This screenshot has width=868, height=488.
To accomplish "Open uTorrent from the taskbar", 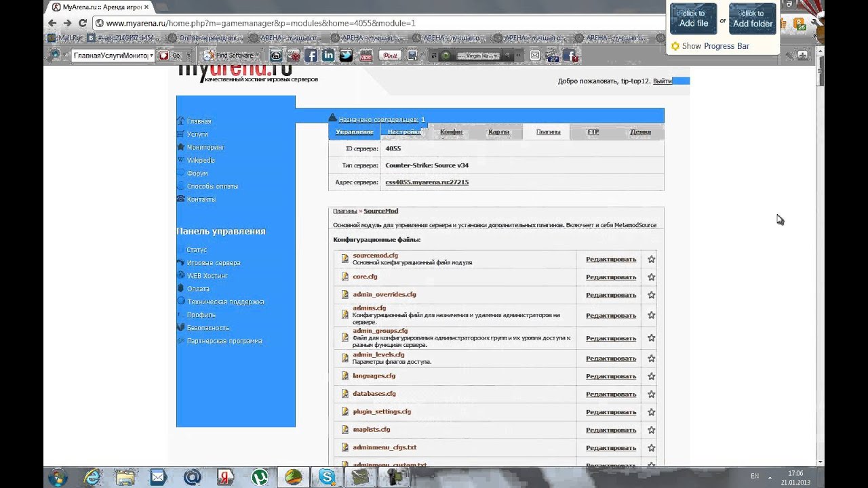I will point(260,477).
